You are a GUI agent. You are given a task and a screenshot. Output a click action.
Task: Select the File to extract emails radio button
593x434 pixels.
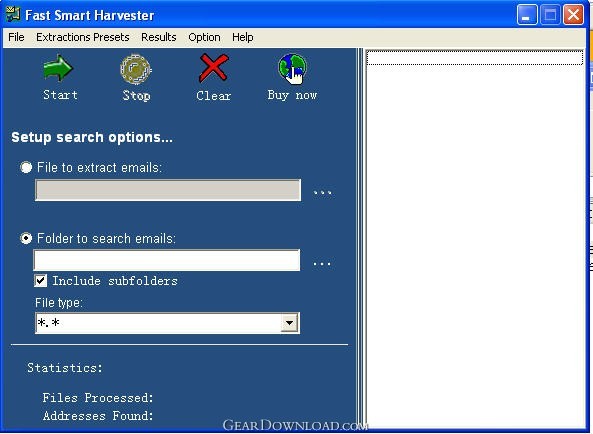[26, 167]
